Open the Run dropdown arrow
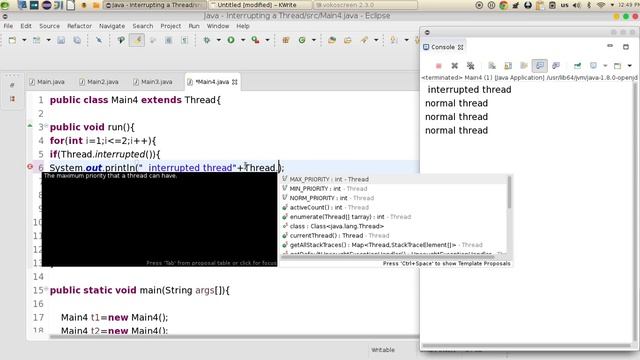 click(x=243, y=40)
